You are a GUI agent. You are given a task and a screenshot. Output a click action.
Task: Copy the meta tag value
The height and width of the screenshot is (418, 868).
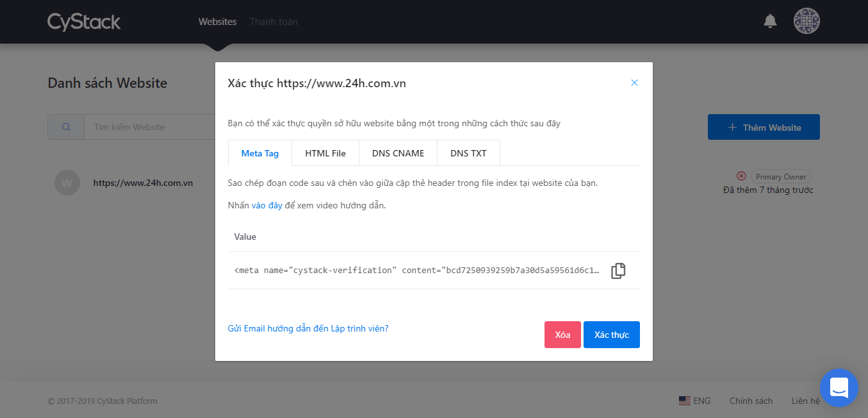(618, 271)
